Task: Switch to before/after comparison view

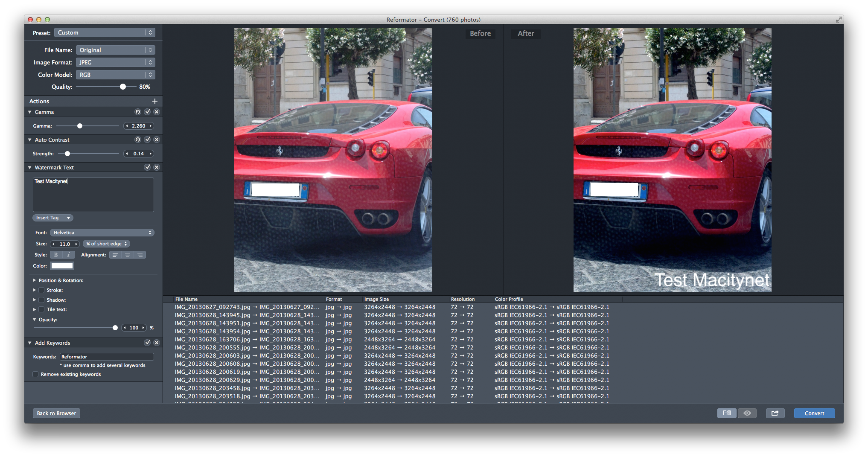Action: tap(727, 413)
